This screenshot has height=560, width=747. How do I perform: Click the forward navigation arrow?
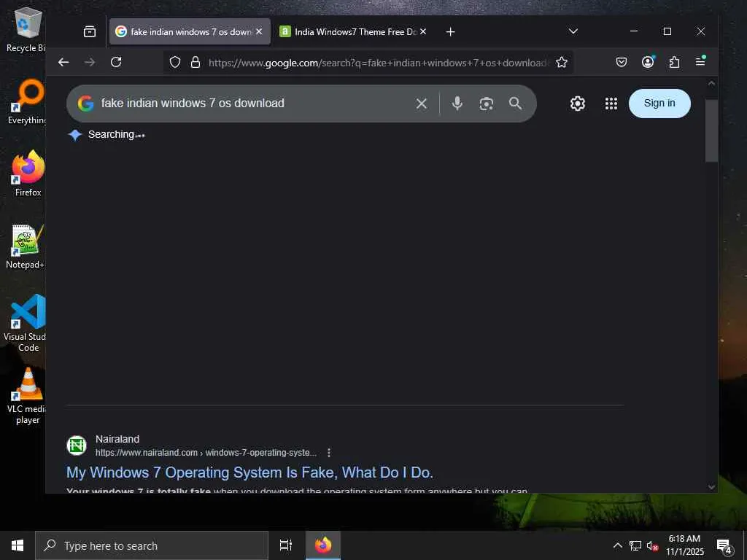coord(90,63)
